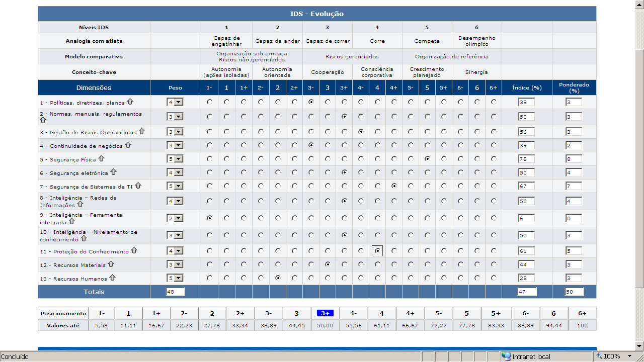Click Índice field for Recursos Humanos row
This screenshot has height=362, width=644.
coord(526,279)
